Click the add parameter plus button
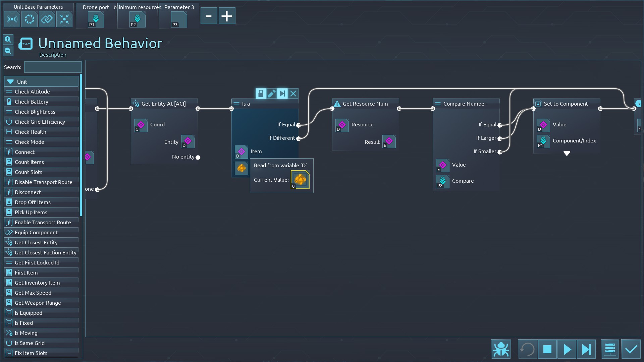Image resolution: width=644 pixels, height=362 pixels. click(x=227, y=16)
